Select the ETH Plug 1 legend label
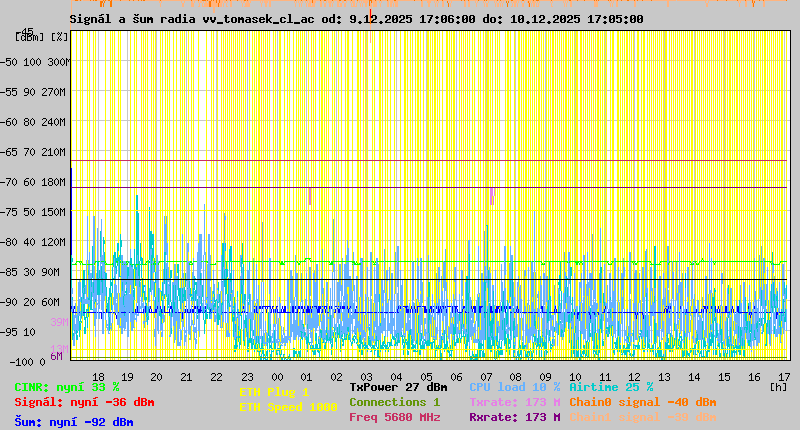 click(275, 392)
